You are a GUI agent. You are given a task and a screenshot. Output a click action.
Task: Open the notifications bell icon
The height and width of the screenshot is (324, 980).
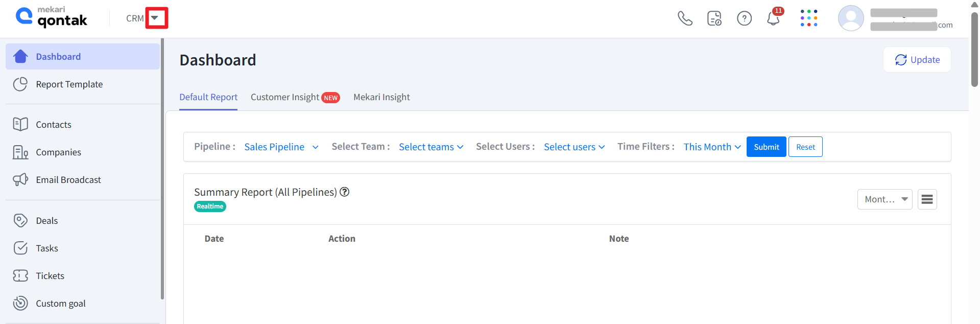coord(773,19)
